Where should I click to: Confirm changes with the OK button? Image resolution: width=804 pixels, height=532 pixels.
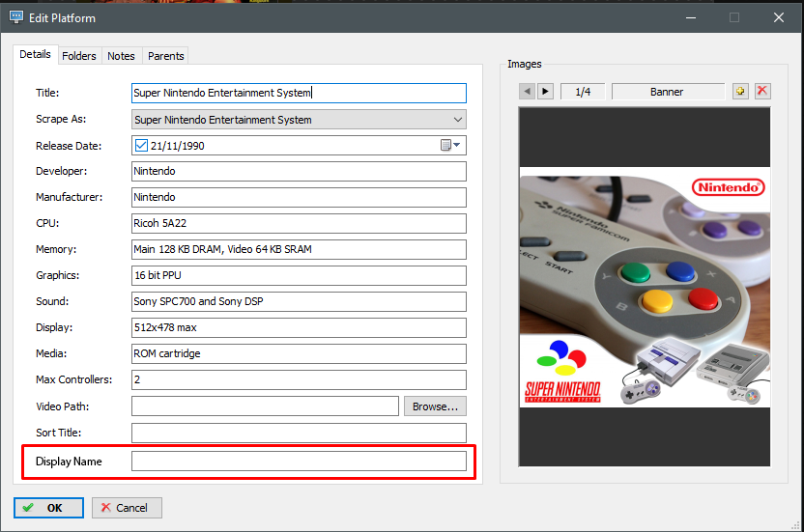(x=48, y=508)
